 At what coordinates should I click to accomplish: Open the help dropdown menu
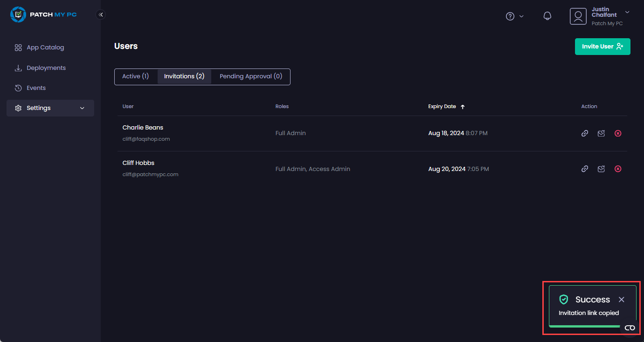point(515,16)
